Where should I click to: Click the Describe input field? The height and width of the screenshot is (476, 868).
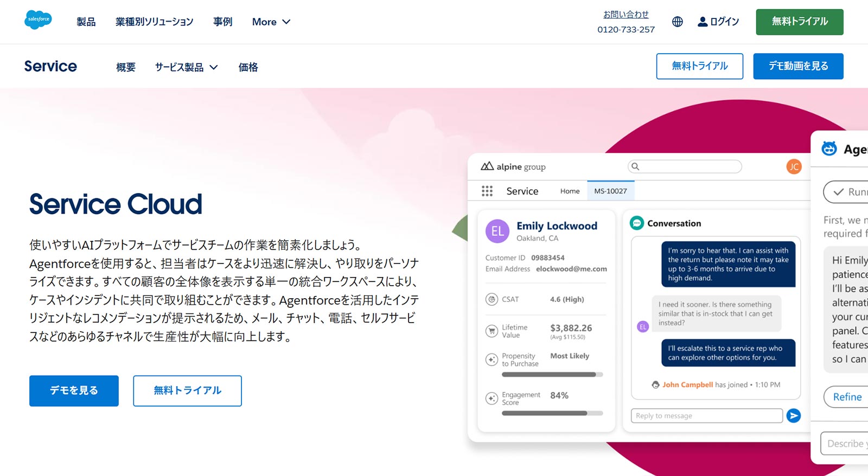click(845, 443)
